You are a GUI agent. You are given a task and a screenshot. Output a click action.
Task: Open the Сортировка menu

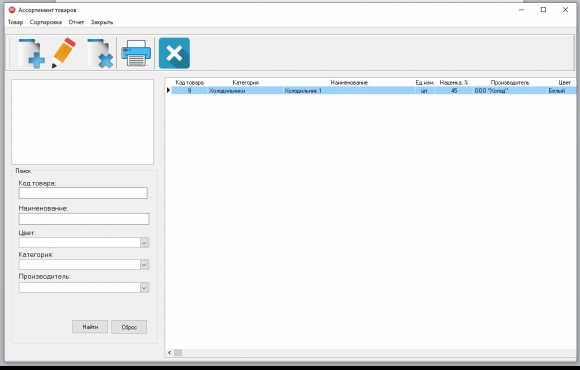46,22
